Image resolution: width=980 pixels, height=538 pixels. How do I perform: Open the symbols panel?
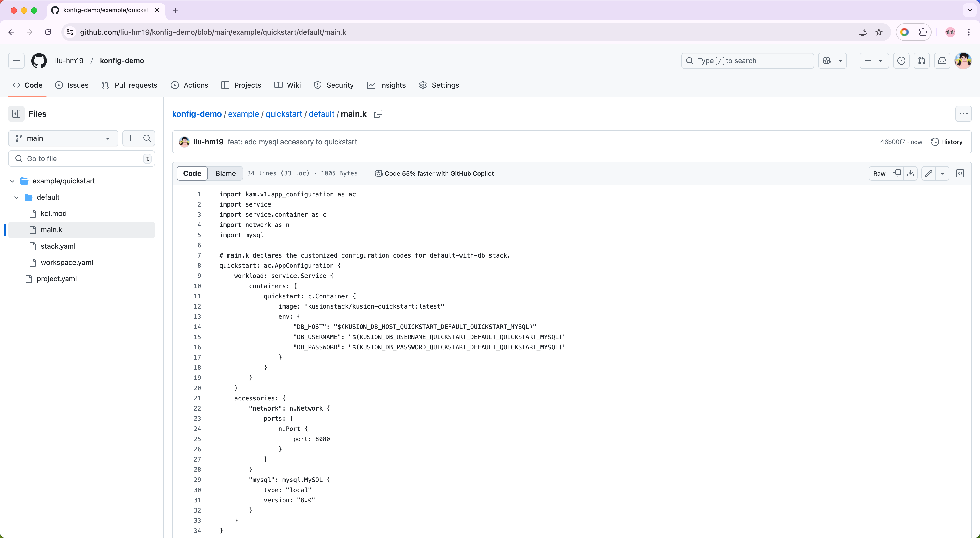pyautogui.click(x=960, y=173)
